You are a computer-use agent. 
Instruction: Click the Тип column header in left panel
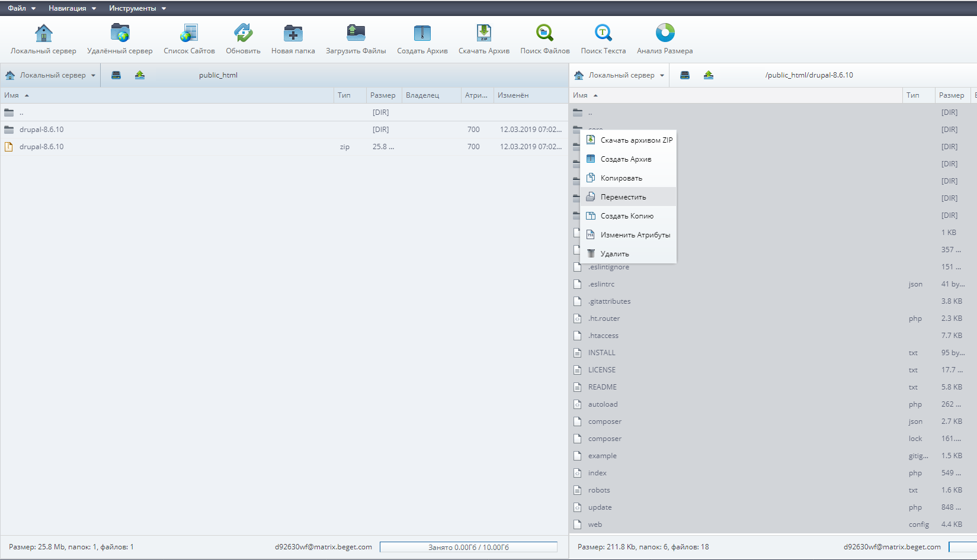[350, 95]
